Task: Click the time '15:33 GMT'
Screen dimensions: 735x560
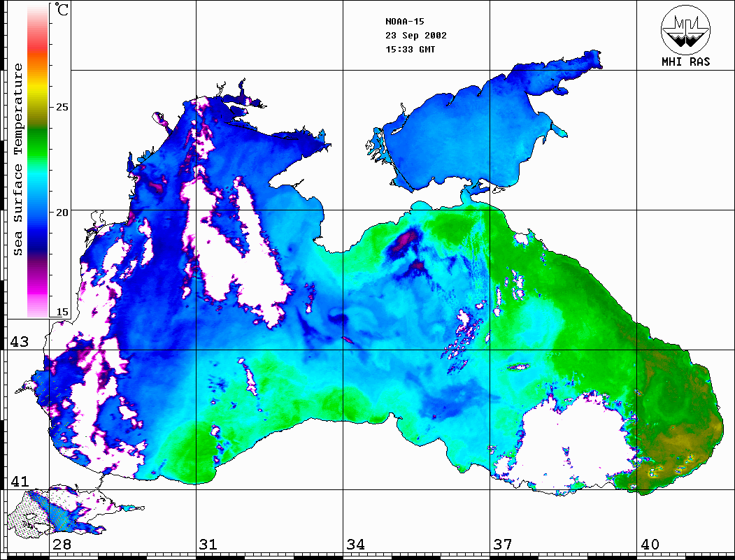Action: pos(411,50)
